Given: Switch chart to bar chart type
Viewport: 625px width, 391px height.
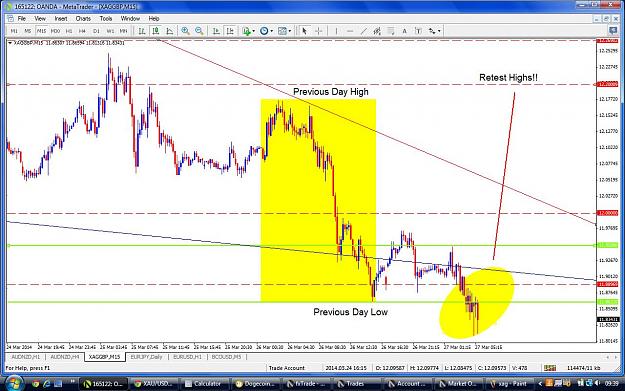Looking at the screenshot, I should (x=142, y=31).
